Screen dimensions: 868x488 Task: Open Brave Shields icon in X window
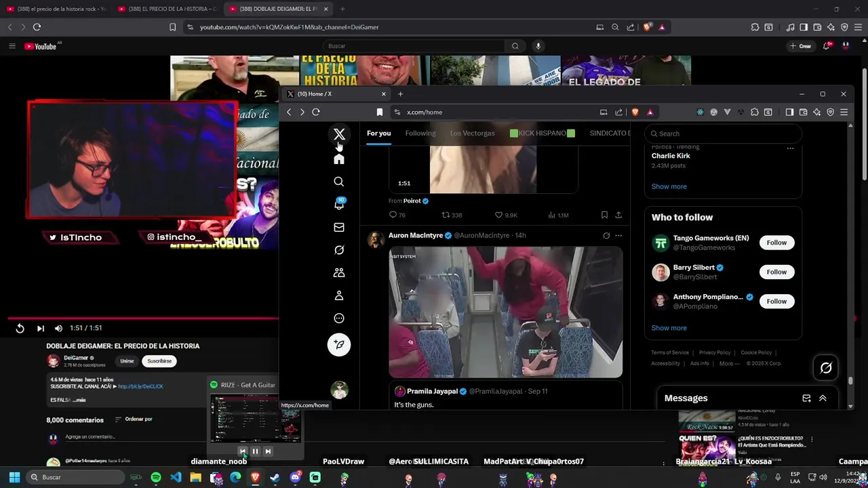(x=635, y=112)
